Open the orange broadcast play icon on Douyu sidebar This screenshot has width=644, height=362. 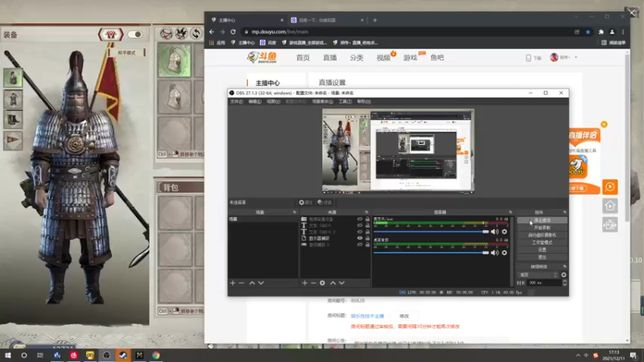(x=610, y=187)
